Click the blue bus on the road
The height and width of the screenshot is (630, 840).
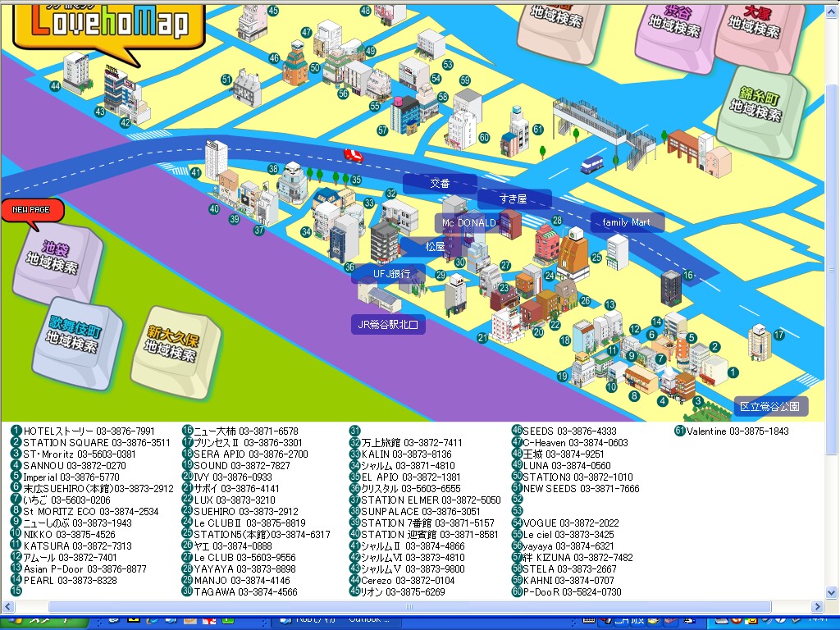click(591, 164)
